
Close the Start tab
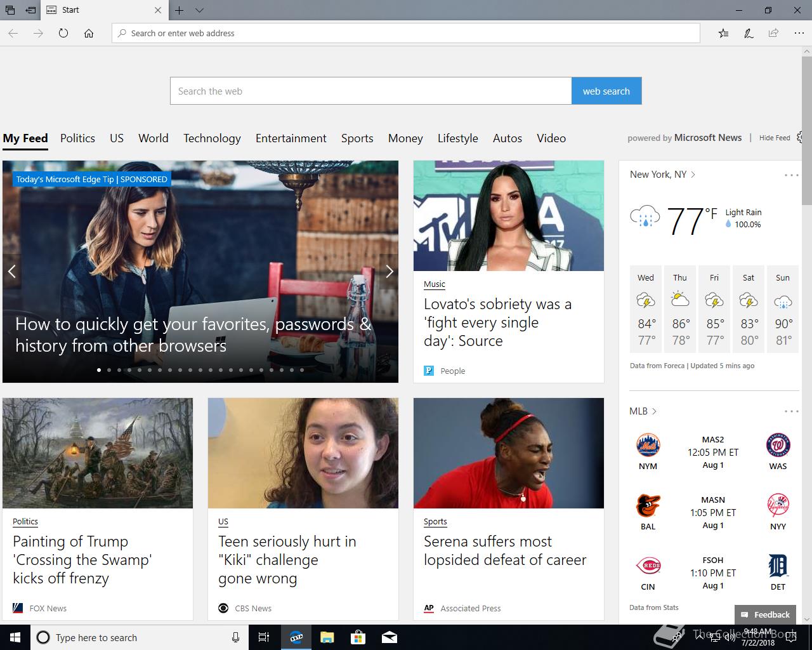[158, 10]
